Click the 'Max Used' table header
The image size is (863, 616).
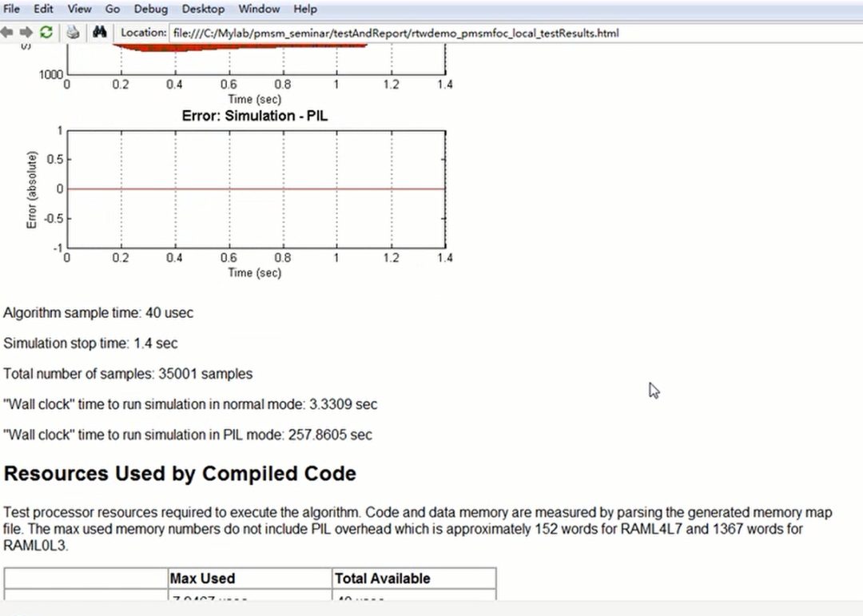249,578
